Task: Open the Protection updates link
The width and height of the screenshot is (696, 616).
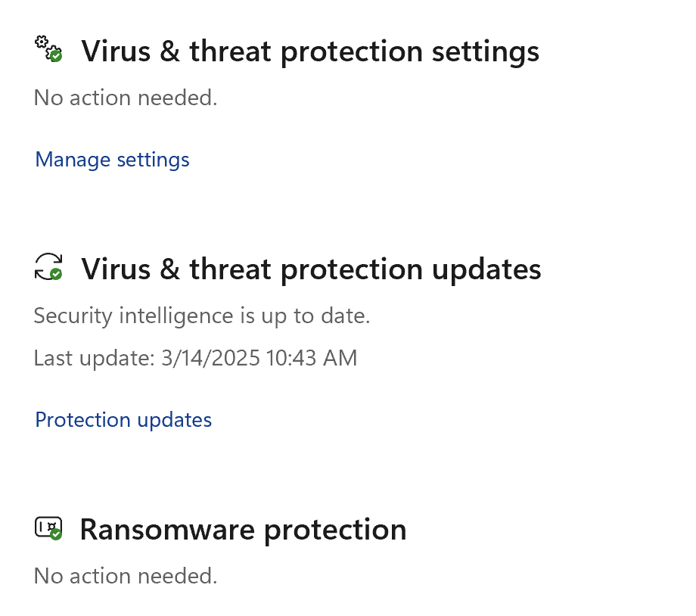Action: point(123,420)
